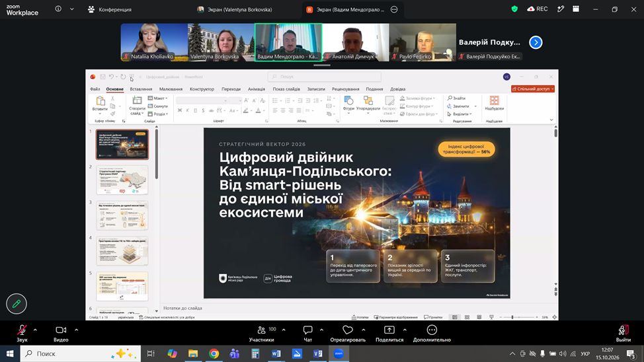Show next participants with blue arrow
The image size is (644, 362).
pyautogui.click(x=536, y=42)
